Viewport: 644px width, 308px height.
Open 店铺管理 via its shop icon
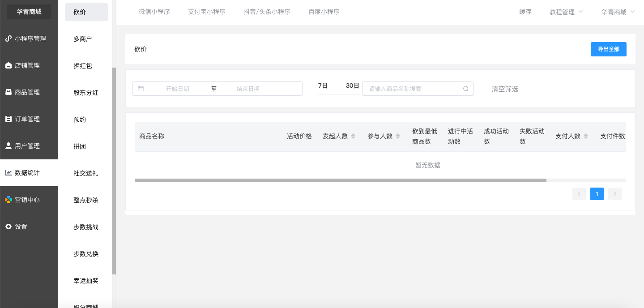click(9, 65)
